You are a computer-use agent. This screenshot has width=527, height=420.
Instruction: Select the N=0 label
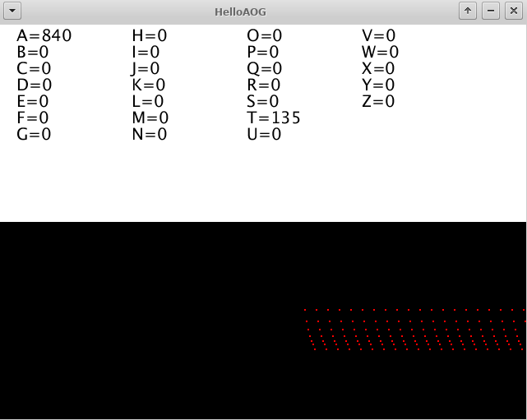pyautogui.click(x=150, y=135)
